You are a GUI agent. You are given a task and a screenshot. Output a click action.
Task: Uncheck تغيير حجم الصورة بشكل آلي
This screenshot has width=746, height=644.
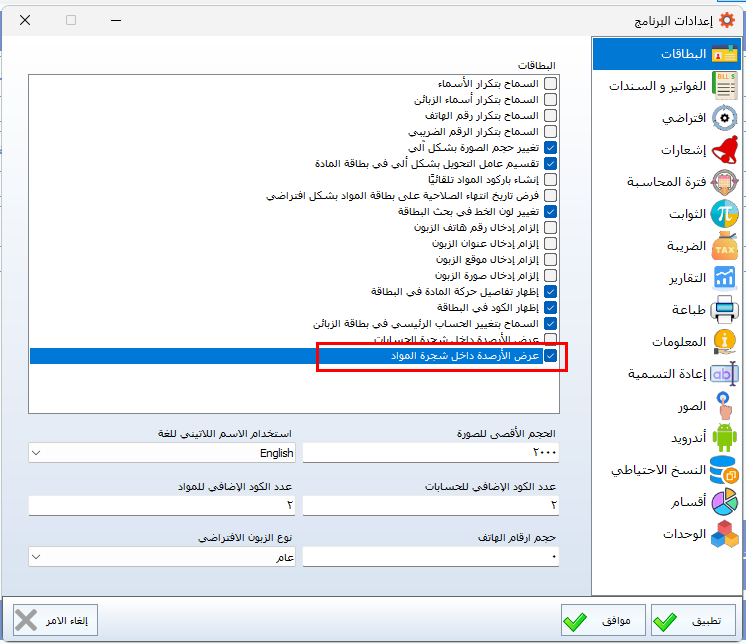[x=550, y=148]
